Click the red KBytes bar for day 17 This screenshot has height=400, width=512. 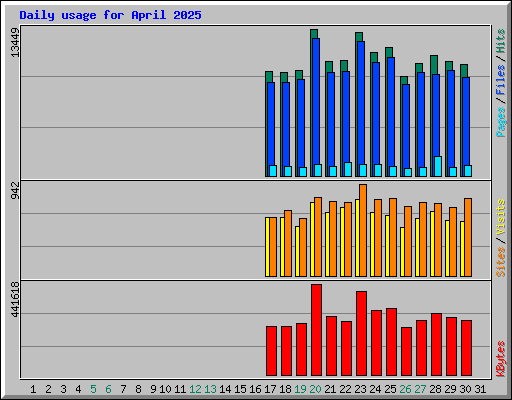271,351
